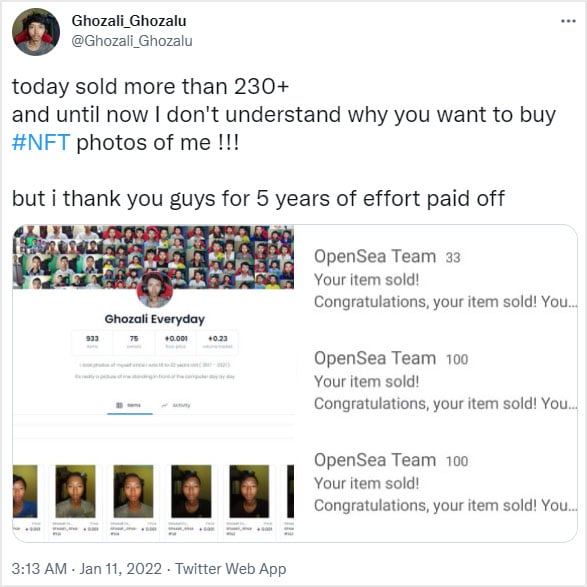The width and height of the screenshot is (587, 587).
Task: Switch to the Activity tab
Action: [x=176, y=405]
